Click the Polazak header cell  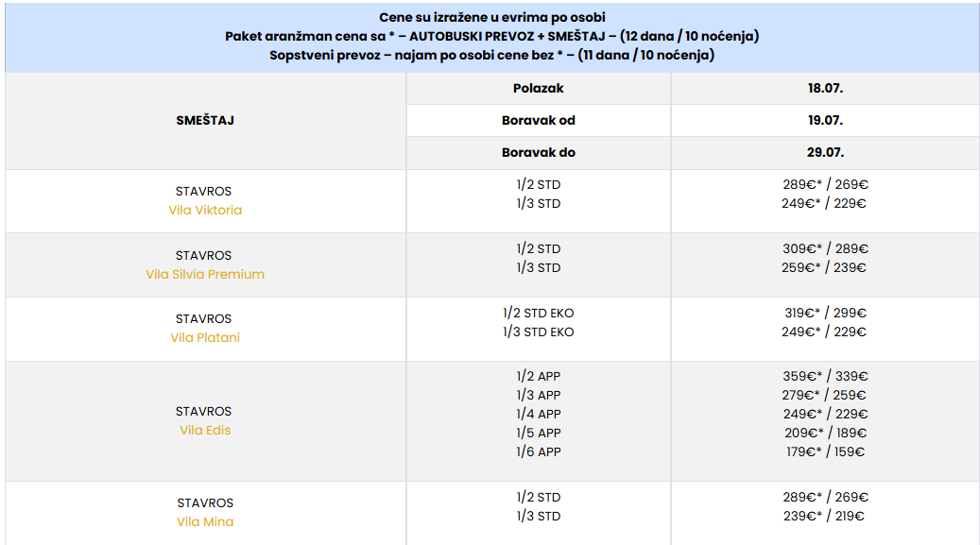tap(538, 88)
